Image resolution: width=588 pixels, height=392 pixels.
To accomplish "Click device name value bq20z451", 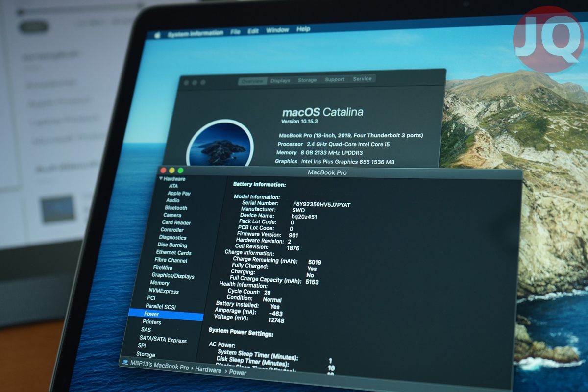I will point(304,217).
